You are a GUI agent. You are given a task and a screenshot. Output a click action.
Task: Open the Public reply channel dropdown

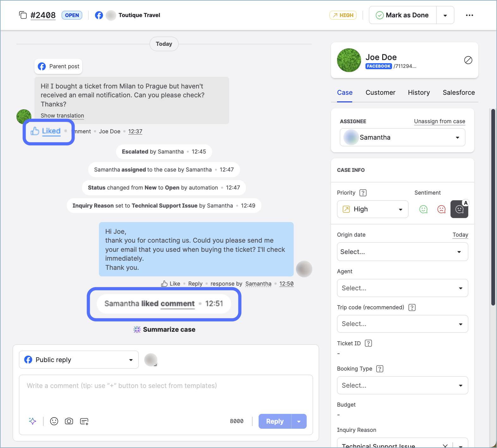pyautogui.click(x=79, y=360)
